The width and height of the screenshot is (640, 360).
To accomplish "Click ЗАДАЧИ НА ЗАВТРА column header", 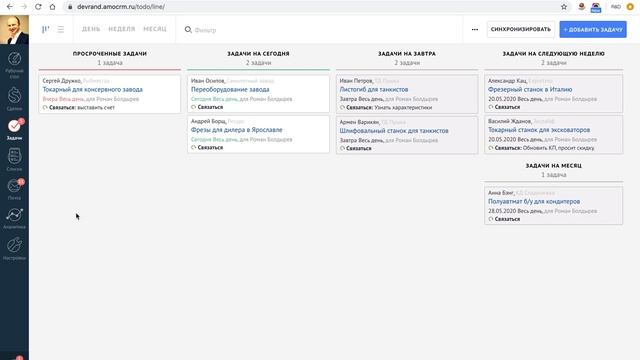I will point(407,53).
